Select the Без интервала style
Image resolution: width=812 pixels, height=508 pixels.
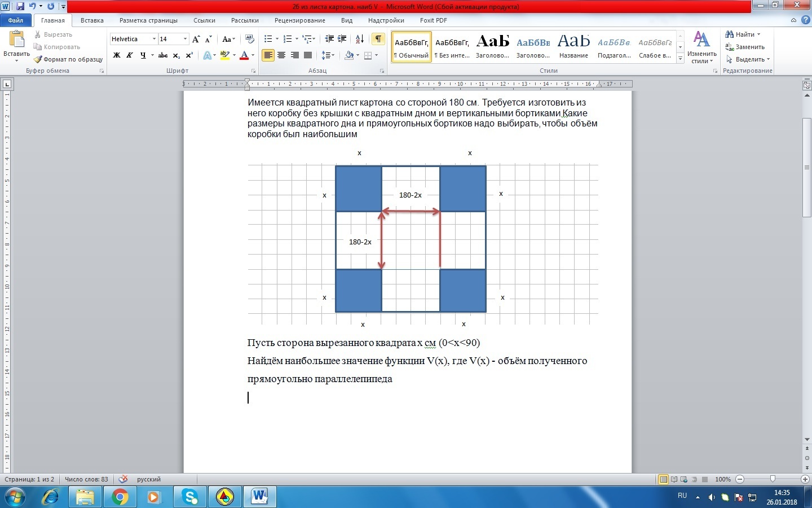452,47
